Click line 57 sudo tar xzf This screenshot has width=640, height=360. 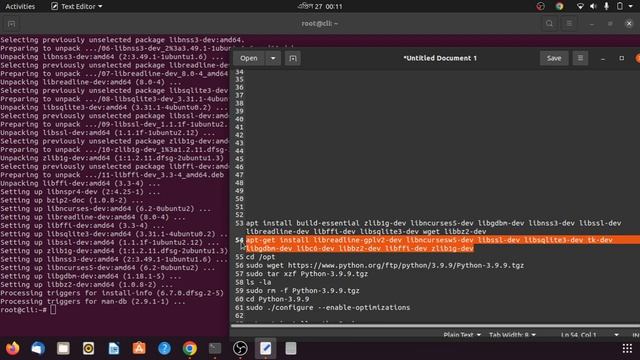click(x=307, y=274)
